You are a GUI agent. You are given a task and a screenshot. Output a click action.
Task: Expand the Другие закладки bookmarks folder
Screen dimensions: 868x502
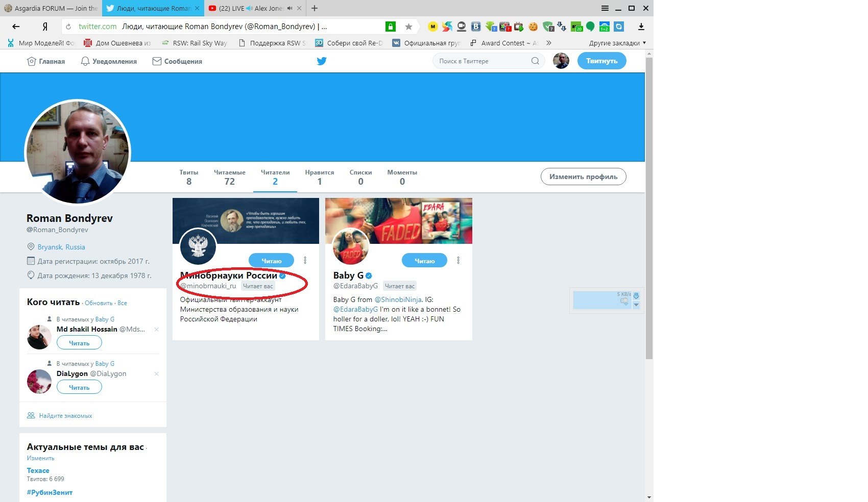pyautogui.click(x=617, y=43)
